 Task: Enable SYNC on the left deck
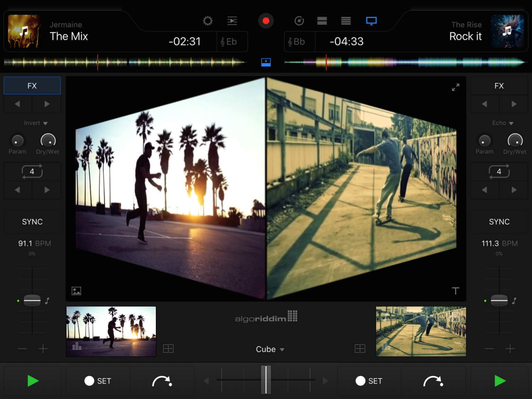[32, 222]
